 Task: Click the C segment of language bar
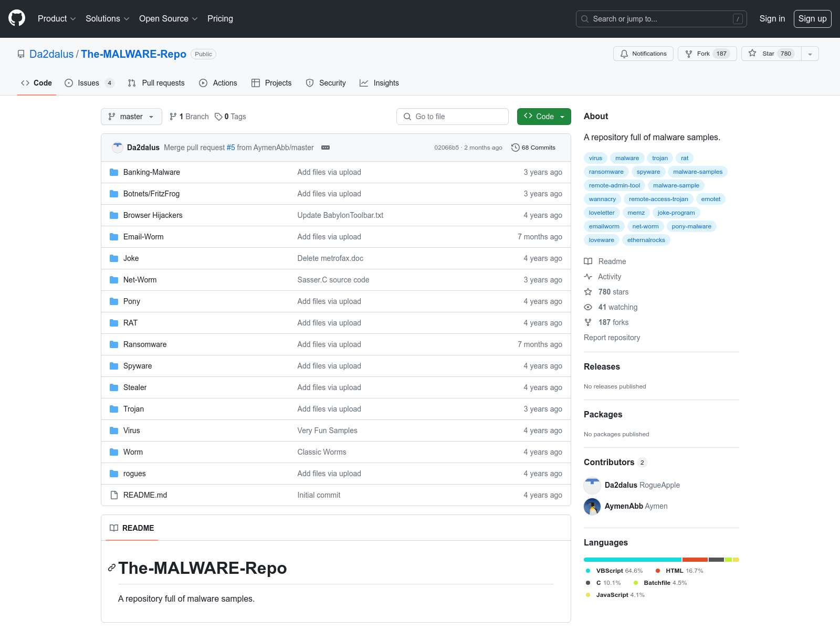coord(716,560)
